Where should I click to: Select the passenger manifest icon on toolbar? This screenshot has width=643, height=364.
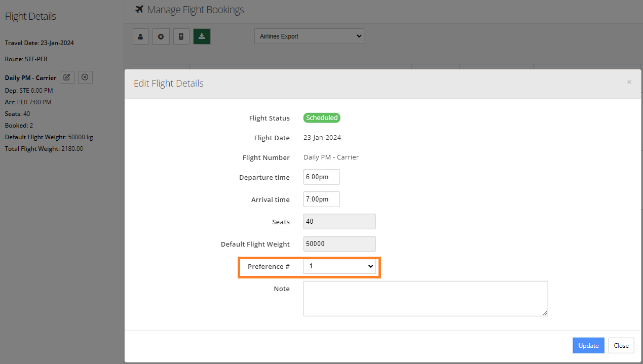tap(140, 36)
